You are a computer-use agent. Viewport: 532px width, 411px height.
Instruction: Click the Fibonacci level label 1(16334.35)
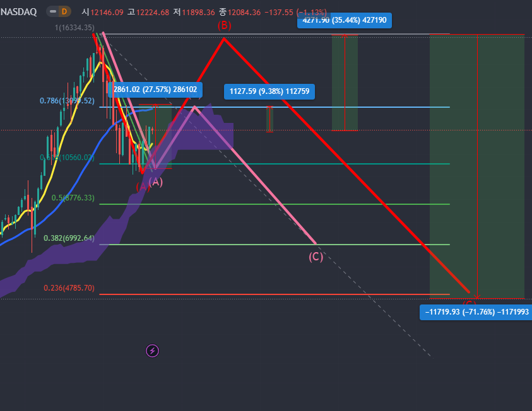(74, 28)
